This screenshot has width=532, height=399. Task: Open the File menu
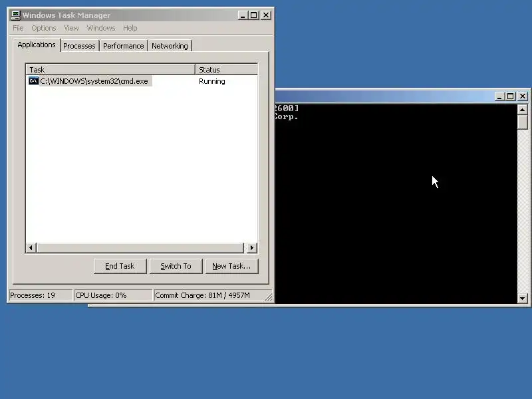18,28
